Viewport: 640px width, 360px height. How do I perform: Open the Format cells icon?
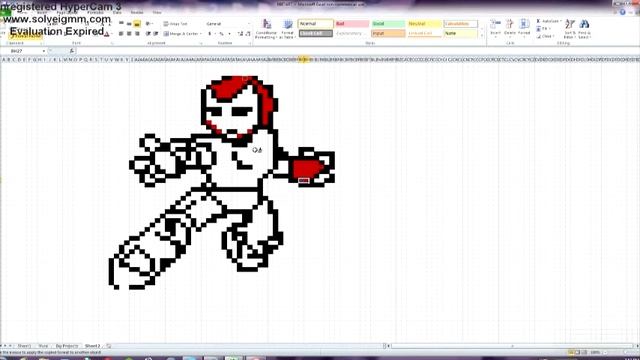(524, 24)
